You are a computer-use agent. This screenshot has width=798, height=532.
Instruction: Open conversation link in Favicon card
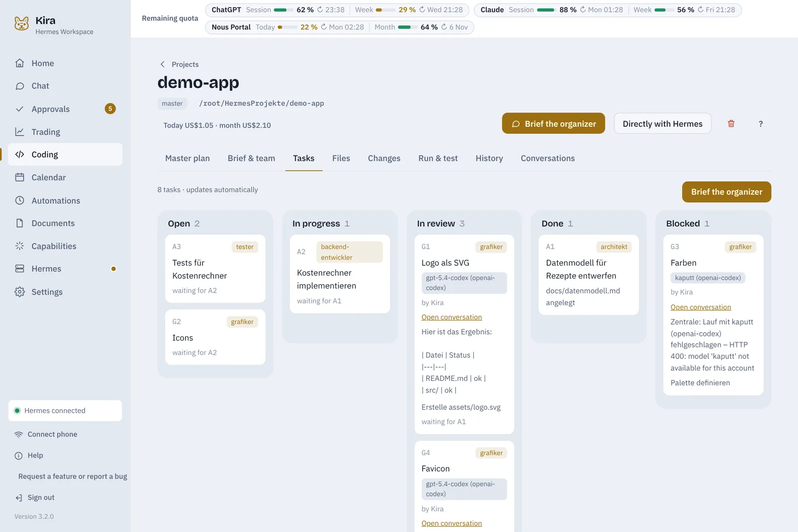click(x=452, y=523)
